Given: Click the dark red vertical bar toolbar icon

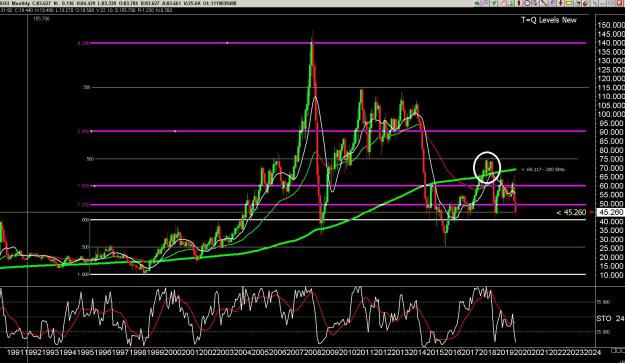Looking at the screenshot, I should tap(519, 3).
